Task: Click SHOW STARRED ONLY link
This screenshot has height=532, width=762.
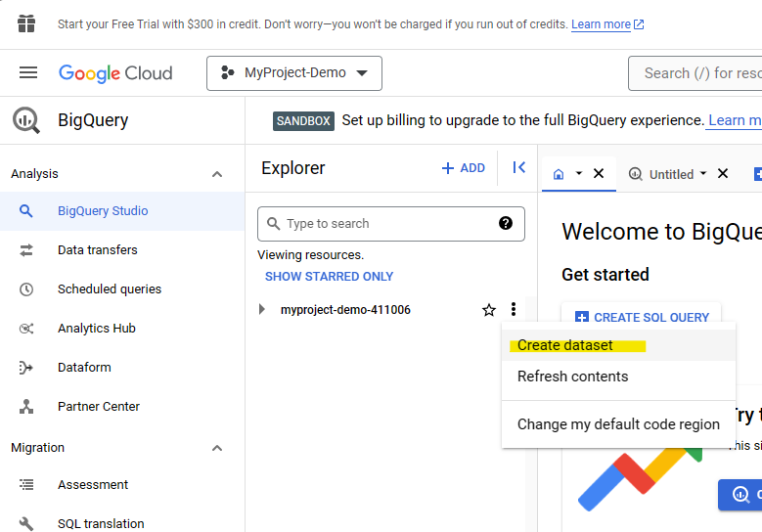Action: pos(329,277)
